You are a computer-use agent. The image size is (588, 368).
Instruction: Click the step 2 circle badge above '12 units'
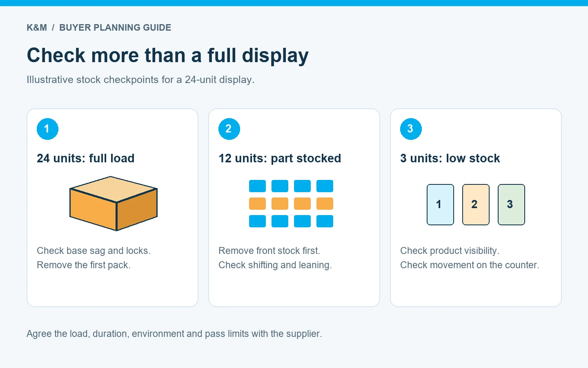[x=229, y=129]
